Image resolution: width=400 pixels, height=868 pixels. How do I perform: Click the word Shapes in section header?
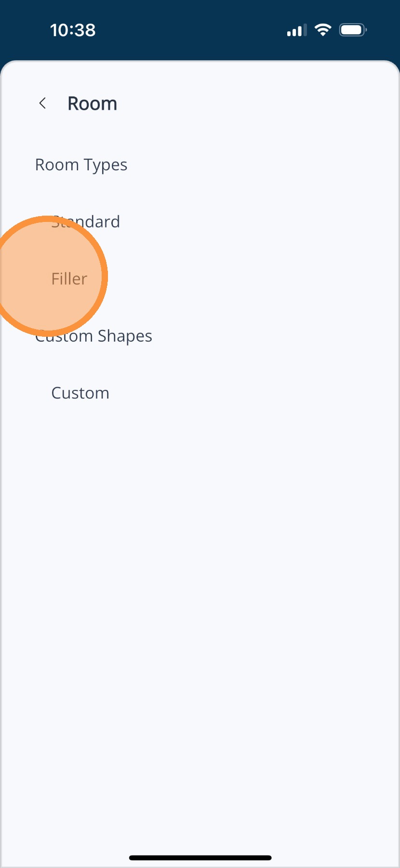(125, 336)
